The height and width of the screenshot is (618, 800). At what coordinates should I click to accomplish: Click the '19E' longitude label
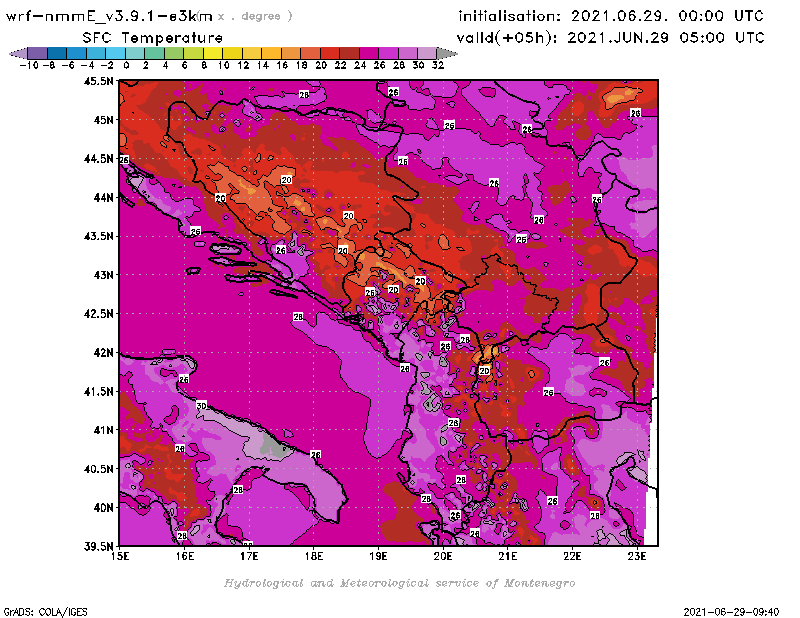pyautogui.click(x=378, y=556)
